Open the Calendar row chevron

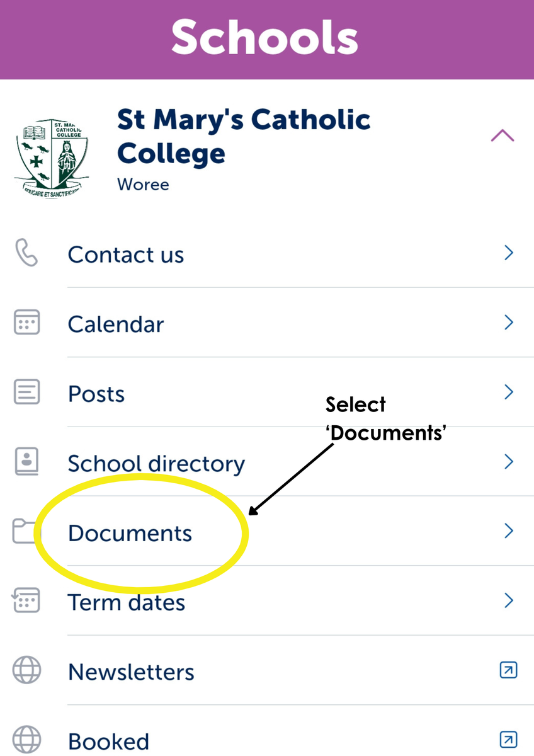click(509, 323)
